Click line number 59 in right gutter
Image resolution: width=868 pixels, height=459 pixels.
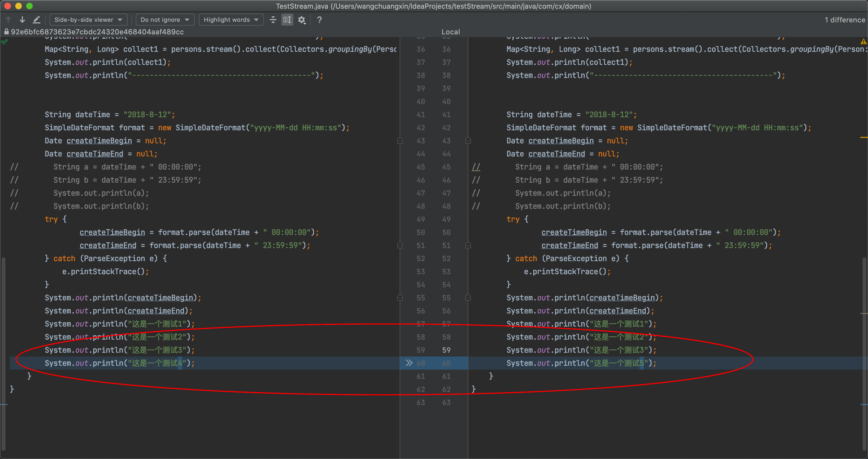point(446,350)
